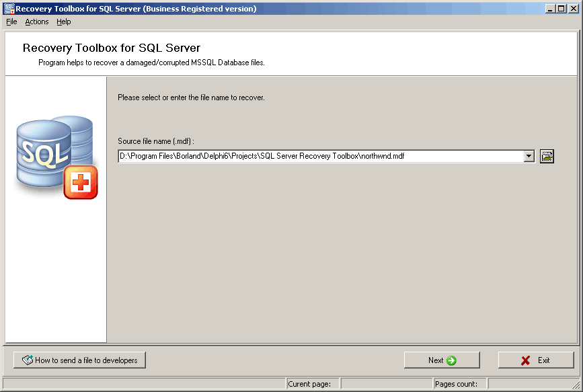Screen dimensions: 583x392
Task: Click the 'Pages count:' status bar label
Action: point(456,384)
